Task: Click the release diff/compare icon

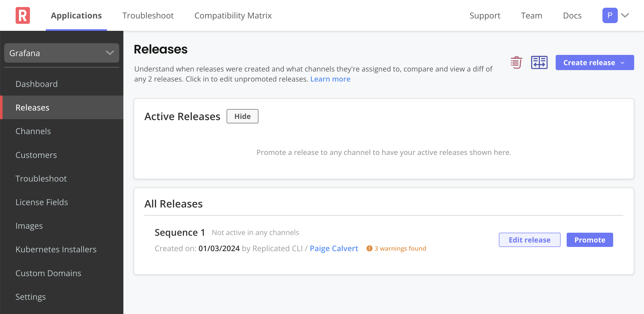Action: (539, 62)
